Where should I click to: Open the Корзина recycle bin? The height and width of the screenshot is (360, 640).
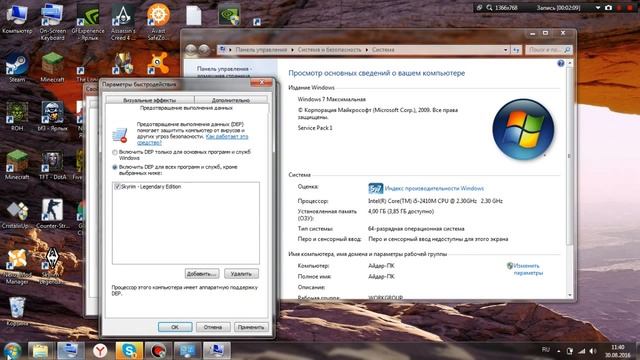click(x=17, y=311)
